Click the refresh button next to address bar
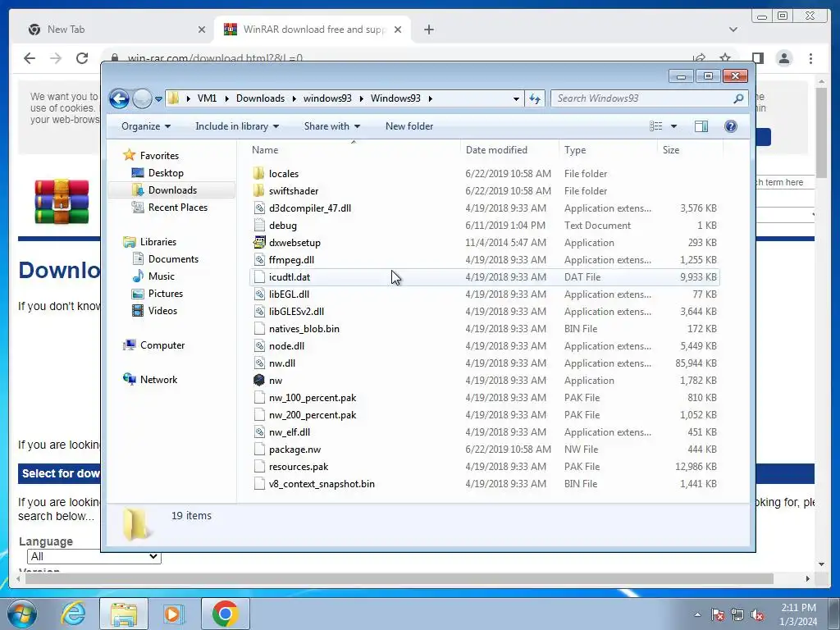Viewport: 840px width, 630px height. pyautogui.click(x=535, y=98)
